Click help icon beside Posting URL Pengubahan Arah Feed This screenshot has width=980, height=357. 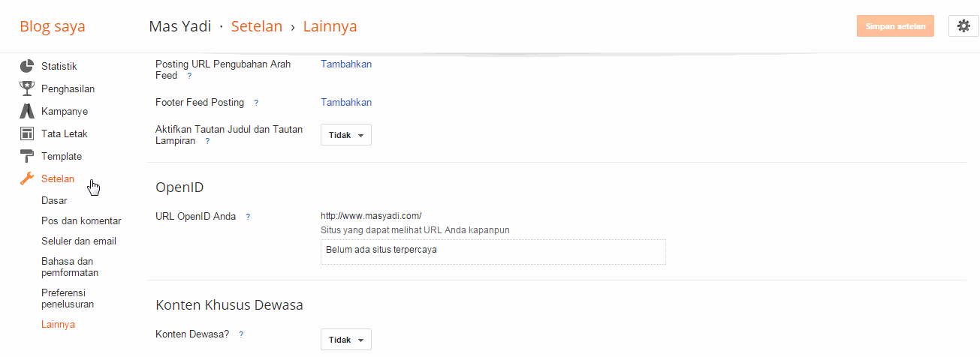click(x=189, y=76)
